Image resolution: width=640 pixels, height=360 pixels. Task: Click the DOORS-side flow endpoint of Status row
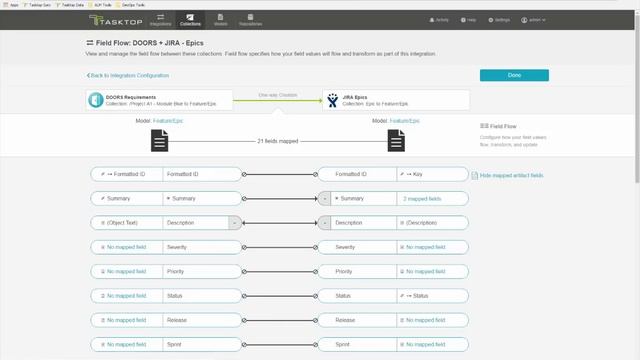point(244,296)
